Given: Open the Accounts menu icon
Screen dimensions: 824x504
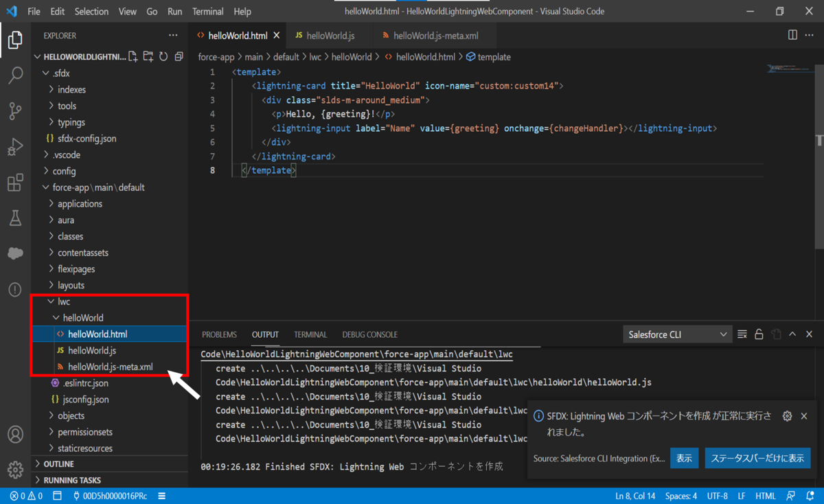Looking at the screenshot, I should (15, 435).
